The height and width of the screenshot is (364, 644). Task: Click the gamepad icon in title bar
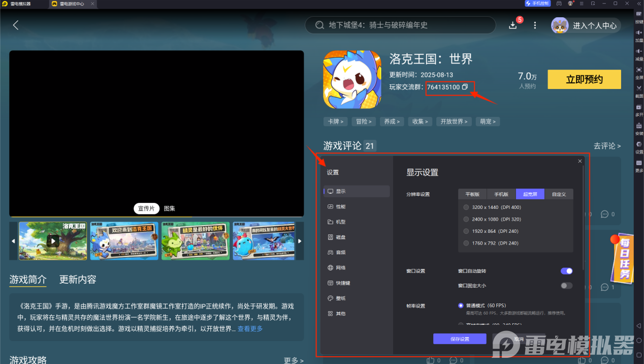[x=559, y=3]
